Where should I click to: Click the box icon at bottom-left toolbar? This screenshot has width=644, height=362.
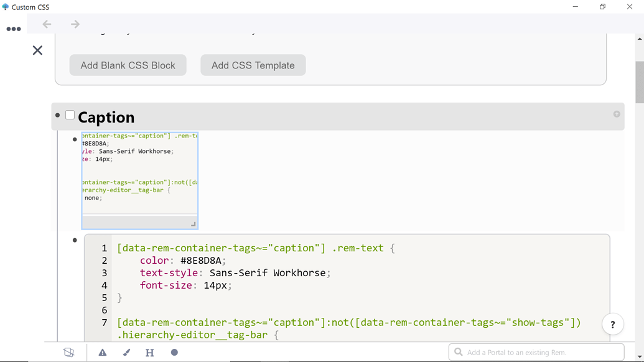[x=69, y=353]
